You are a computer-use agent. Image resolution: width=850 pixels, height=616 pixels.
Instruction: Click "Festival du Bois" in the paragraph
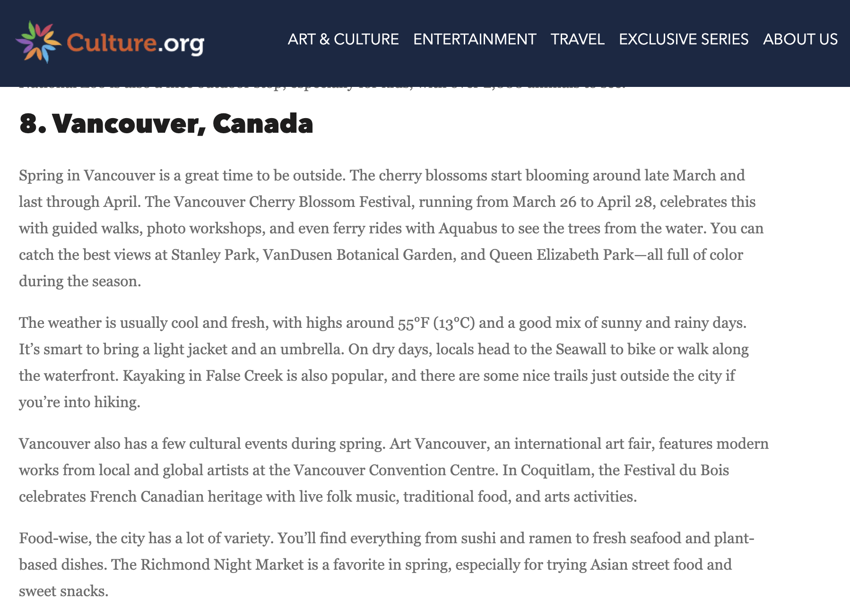[676, 471]
